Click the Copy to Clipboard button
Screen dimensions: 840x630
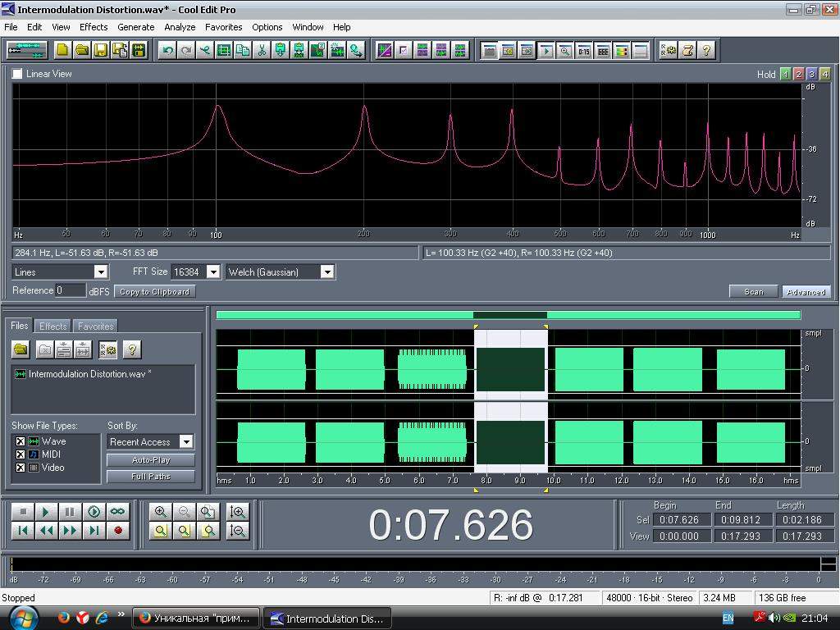click(x=154, y=291)
